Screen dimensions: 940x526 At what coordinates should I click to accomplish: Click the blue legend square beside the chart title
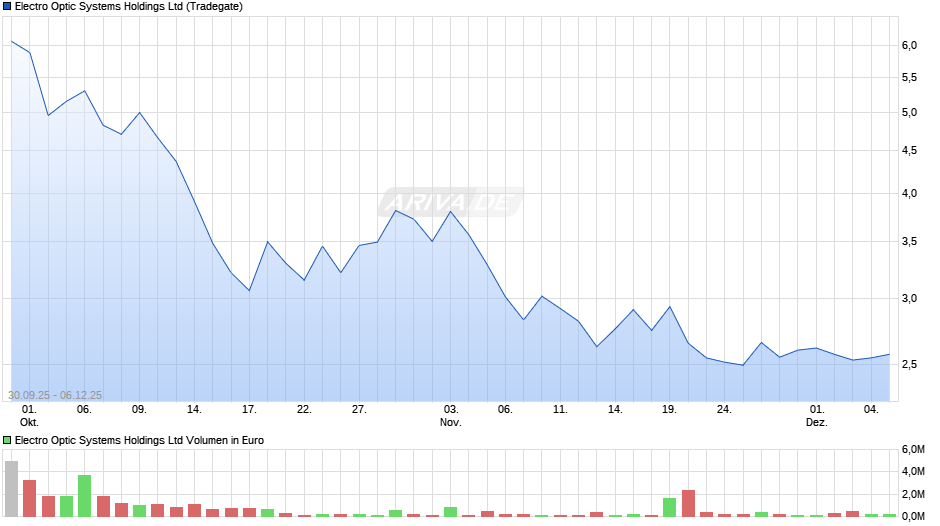coord(7,7)
